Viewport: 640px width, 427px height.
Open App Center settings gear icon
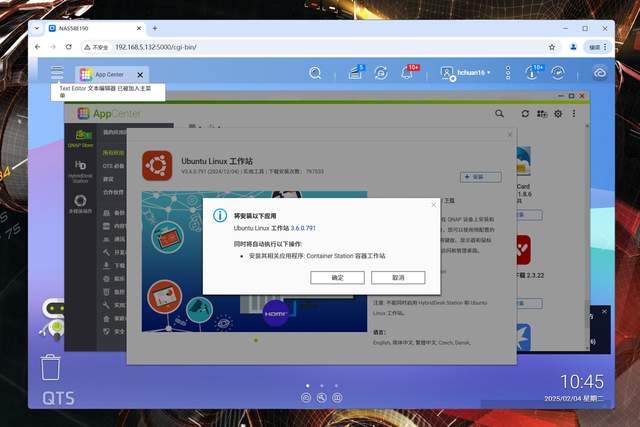click(558, 113)
